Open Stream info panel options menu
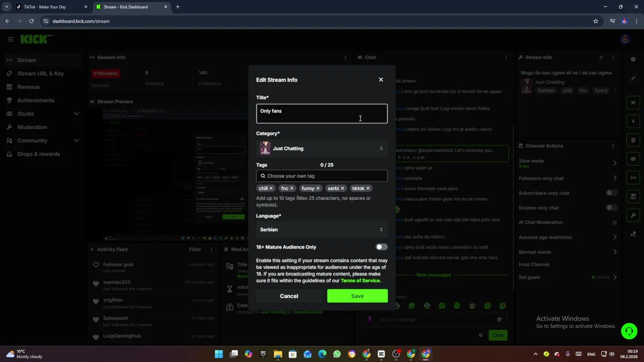Screen dimensions: 644x362 (613, 57)
